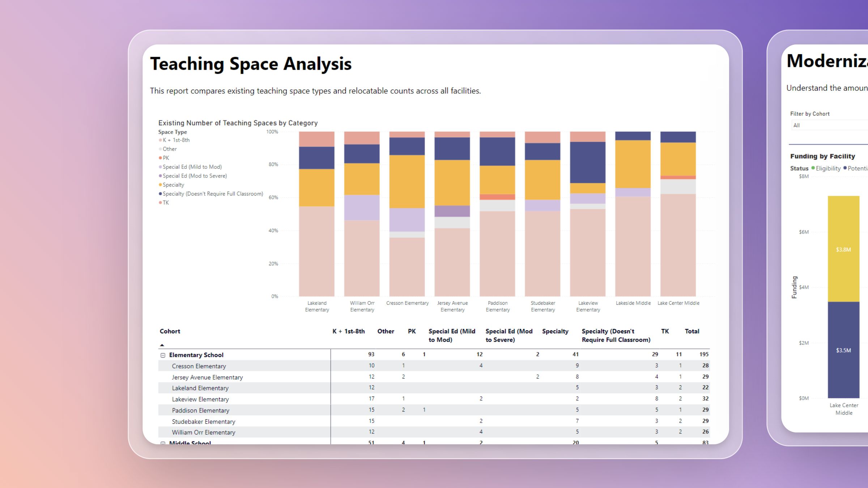Viewport: 868px width, 488px height.
Task: Sort by the Total column header
Action: click(692, 331)
